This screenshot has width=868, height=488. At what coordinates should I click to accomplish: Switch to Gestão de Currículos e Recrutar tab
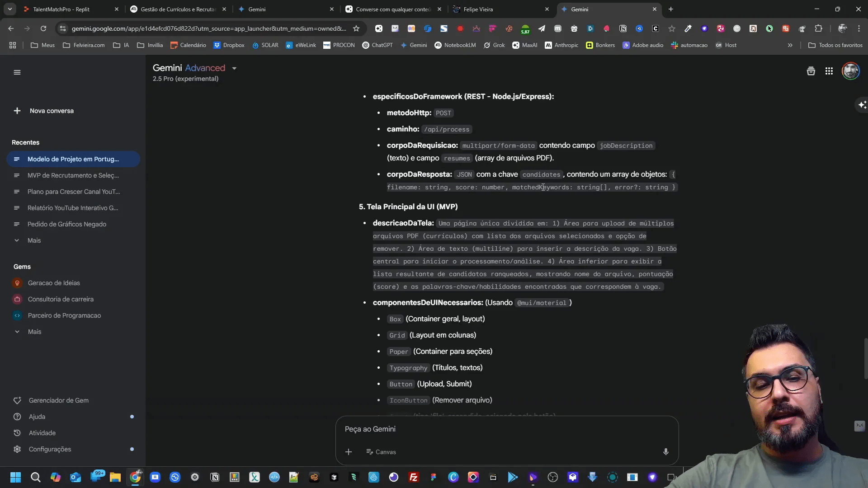point(178,9)
